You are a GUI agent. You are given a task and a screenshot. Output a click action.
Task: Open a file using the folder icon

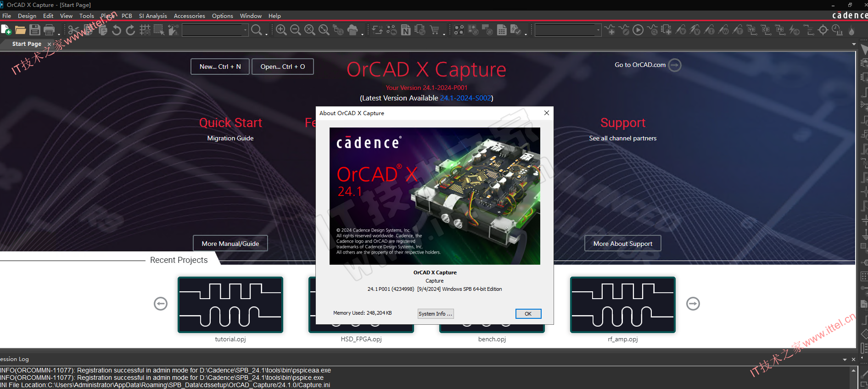pyautogui.click(x=21, y=30)
